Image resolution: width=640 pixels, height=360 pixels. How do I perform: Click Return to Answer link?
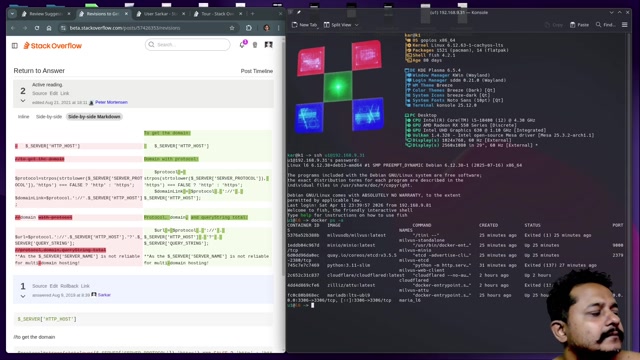coord(39,71)
